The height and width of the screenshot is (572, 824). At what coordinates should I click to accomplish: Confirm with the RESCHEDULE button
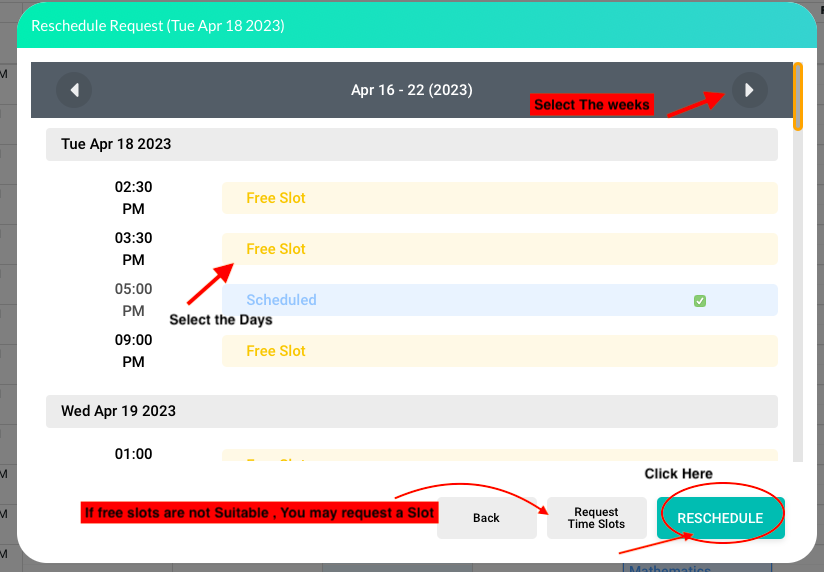click(x=720, y=518)
